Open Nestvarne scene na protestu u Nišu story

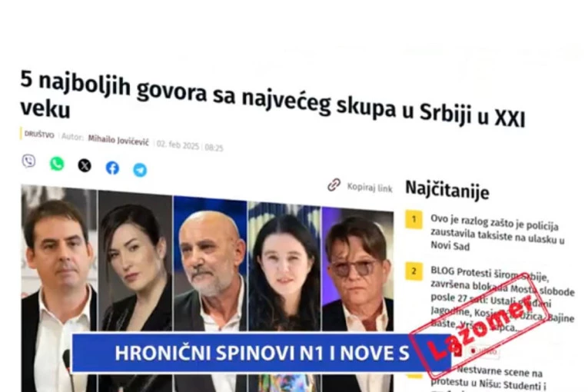(x=487, y=379)
